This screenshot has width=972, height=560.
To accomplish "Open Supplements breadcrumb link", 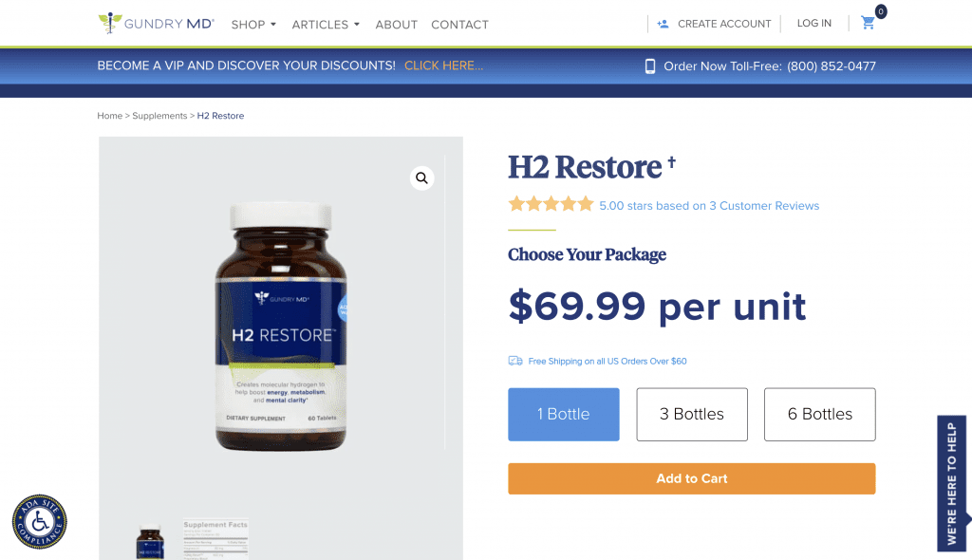I will [x=159, y=116].
